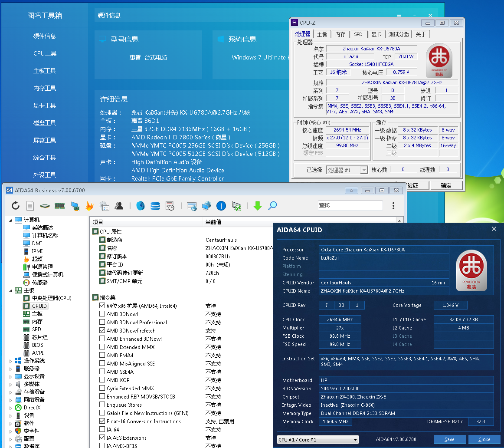504x448 pixels.
Task: Toggle the Cyrix Extended MMX checkbox
Action: coord(102,388)
